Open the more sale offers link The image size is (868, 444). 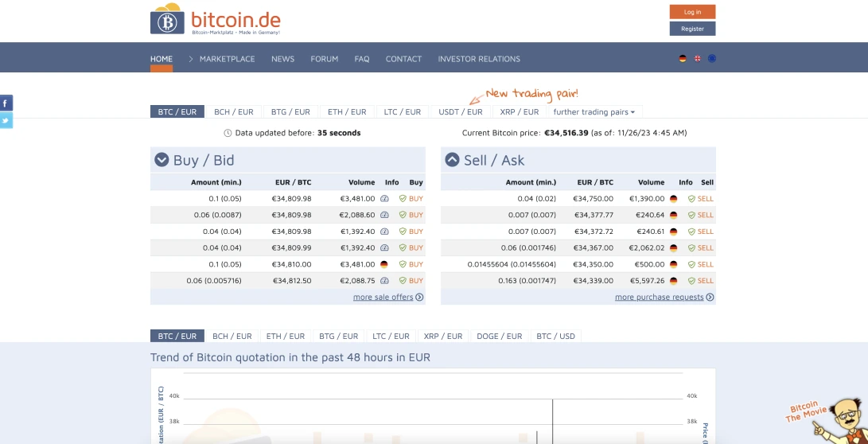(383, 298)
